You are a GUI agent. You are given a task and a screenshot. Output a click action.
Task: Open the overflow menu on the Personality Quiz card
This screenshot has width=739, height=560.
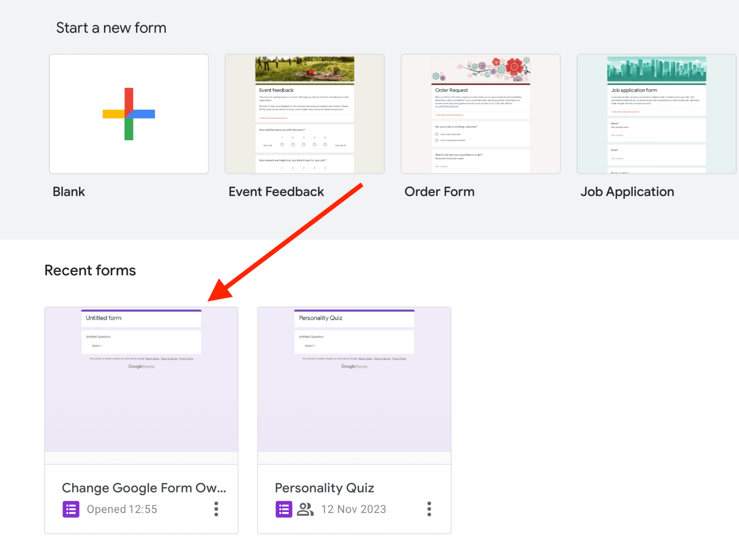(429, 509)
